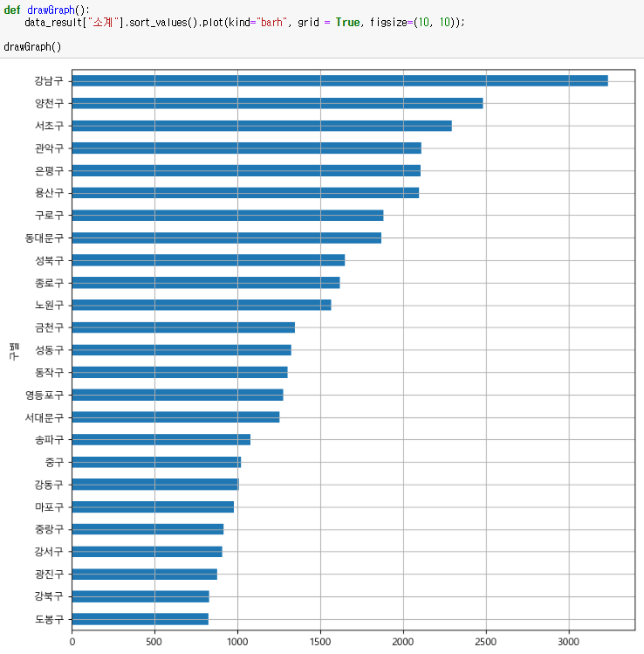Click the 서대문구 axis label
644x654 pixels.
[x=45, y=417]
